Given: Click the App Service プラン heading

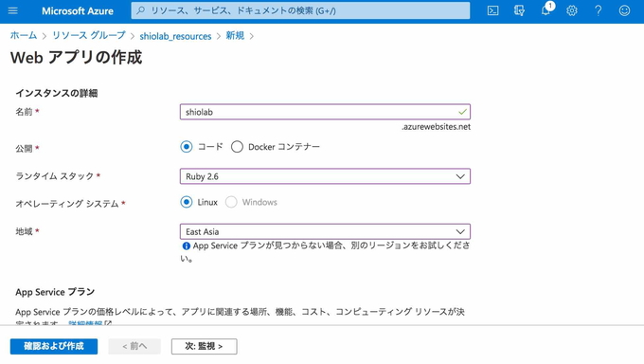Looking at the screenshot, I should click(55, 292).
